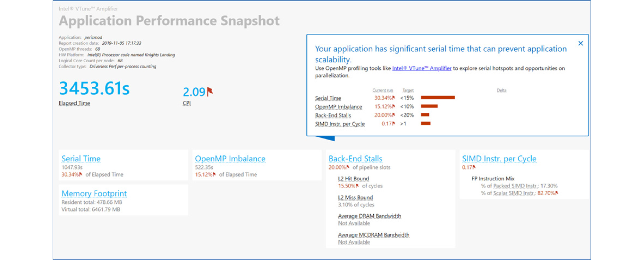Select Serial Time row in popup table
This screenshot has height=260, width=644.
coord(328,98)
